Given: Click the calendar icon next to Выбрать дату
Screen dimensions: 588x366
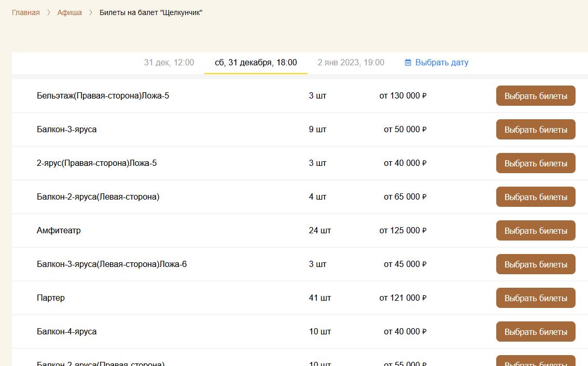Looking at the screenshot, I should (x=408, y=62).
